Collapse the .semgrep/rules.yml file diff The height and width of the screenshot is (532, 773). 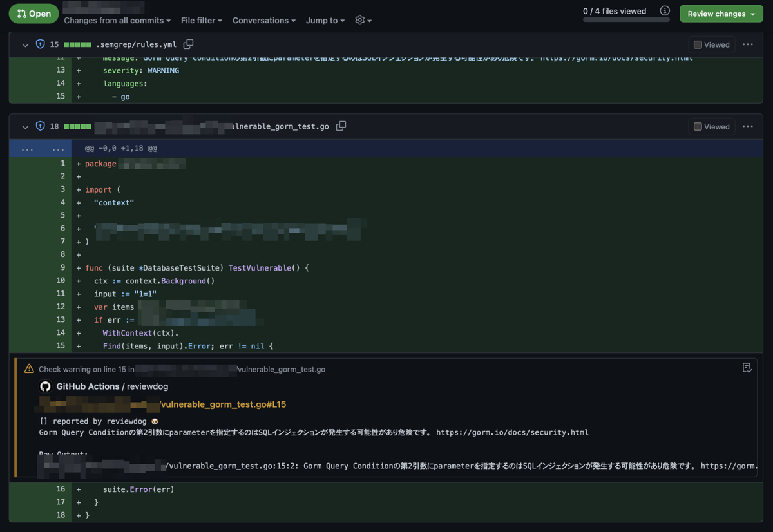coord(25,44)
